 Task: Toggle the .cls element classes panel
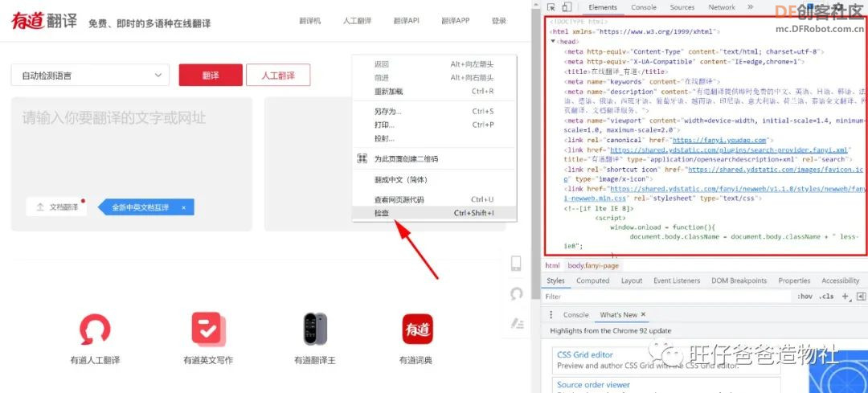826,297
